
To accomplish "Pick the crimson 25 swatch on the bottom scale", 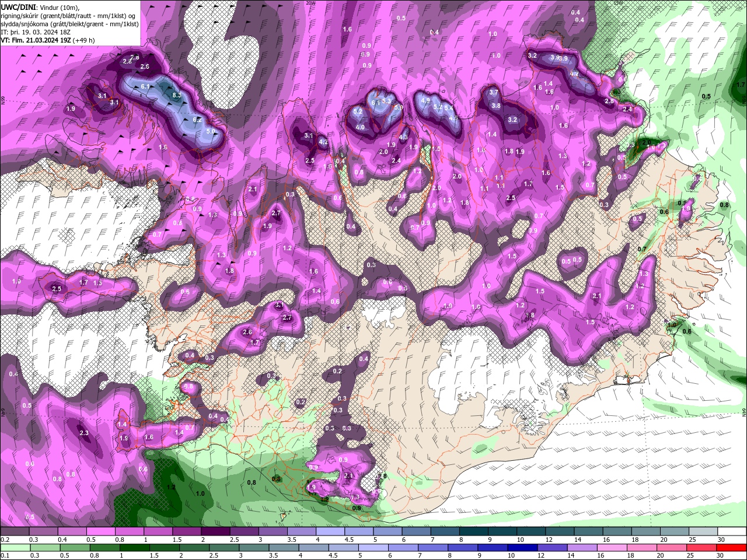I will (x=702, y=548).
